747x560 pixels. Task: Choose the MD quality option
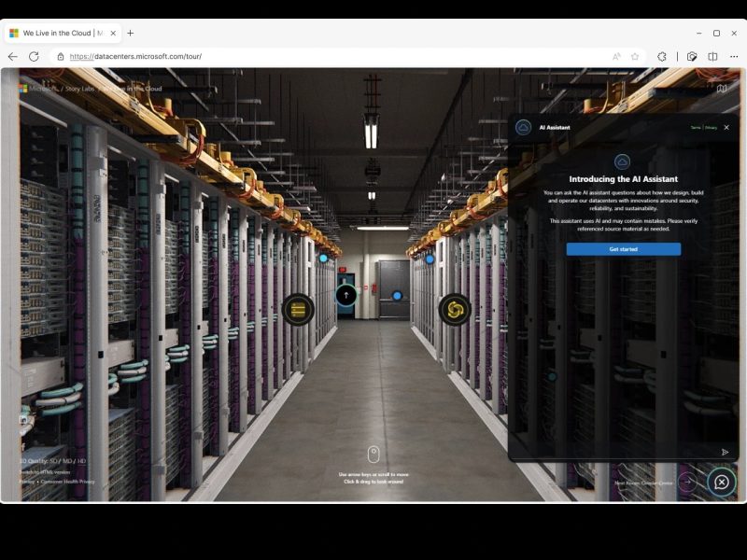(68, 461)
